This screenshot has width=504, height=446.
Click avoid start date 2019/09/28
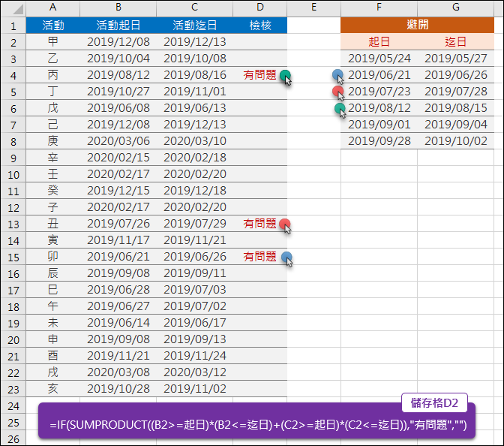[x=379, y=141]
